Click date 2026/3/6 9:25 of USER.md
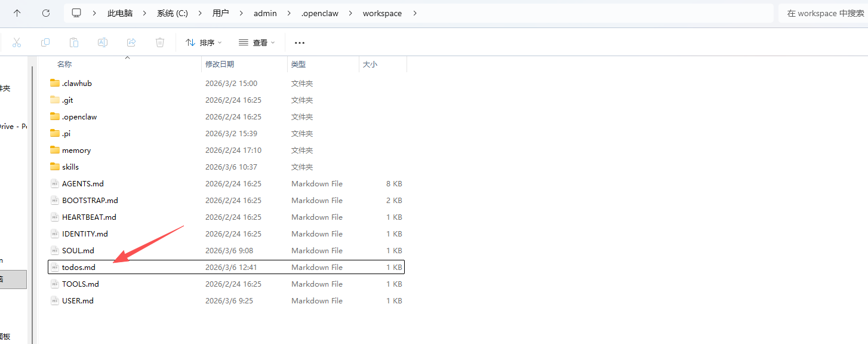The width and height of the screenshot is (868, 344). tap(229, 300)
